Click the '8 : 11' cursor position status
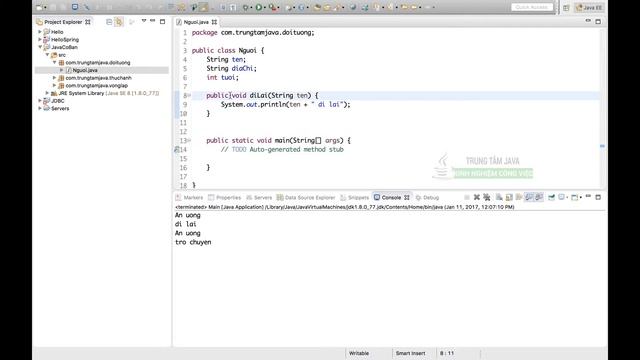This screenshot has height=360, width=640. [447, 353]
